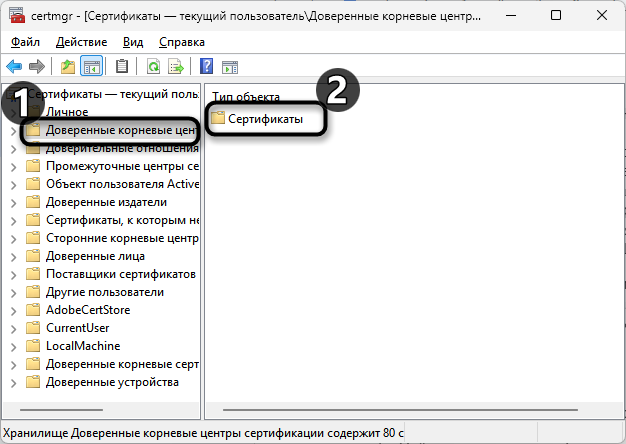Click the Доверенные устройства folder icon
Viewport: 626px width, 444px height.
[x=33, y=382]
